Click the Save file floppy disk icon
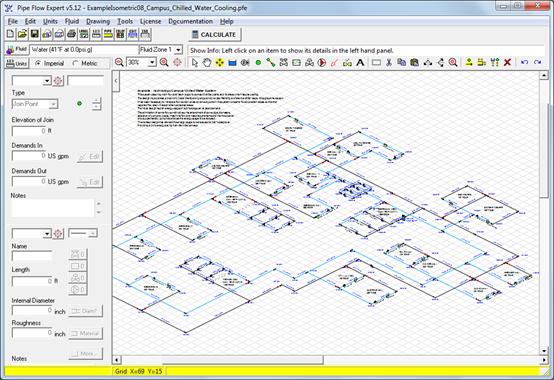The width and height of the screenshot is (554, 380). click(x=35, y=34)
